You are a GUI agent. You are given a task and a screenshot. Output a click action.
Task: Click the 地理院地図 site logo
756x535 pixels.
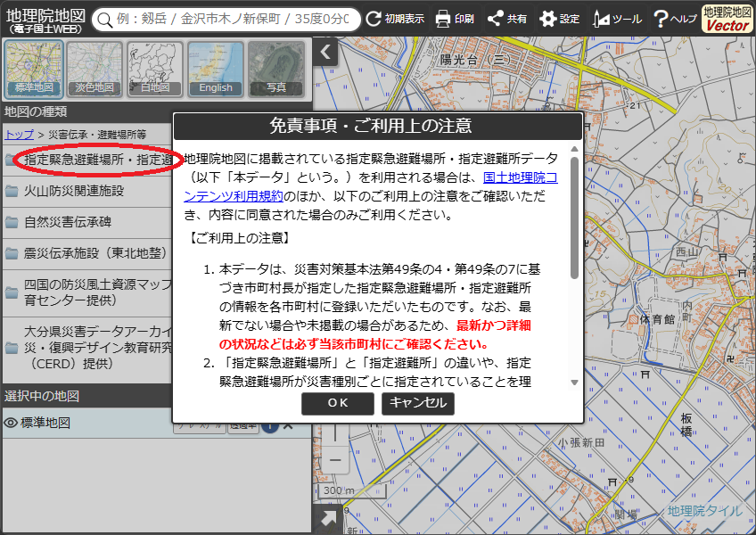pyautogui.click(x=45, y=21)
